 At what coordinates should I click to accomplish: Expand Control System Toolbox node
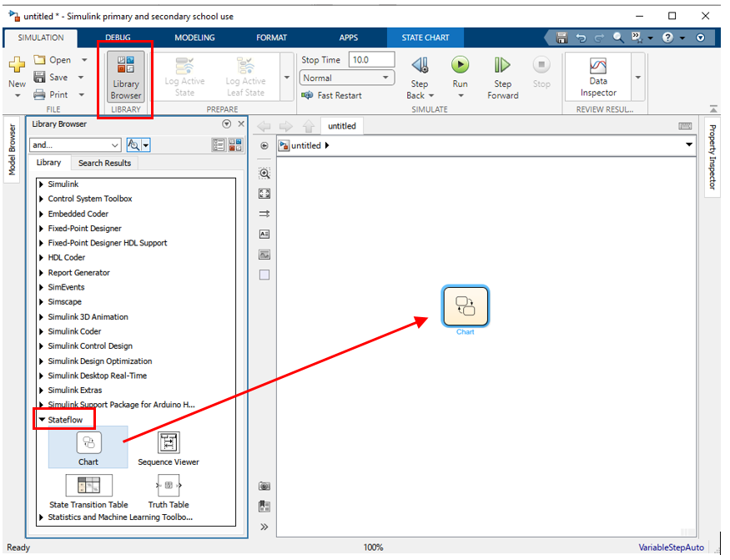(42, 199)
